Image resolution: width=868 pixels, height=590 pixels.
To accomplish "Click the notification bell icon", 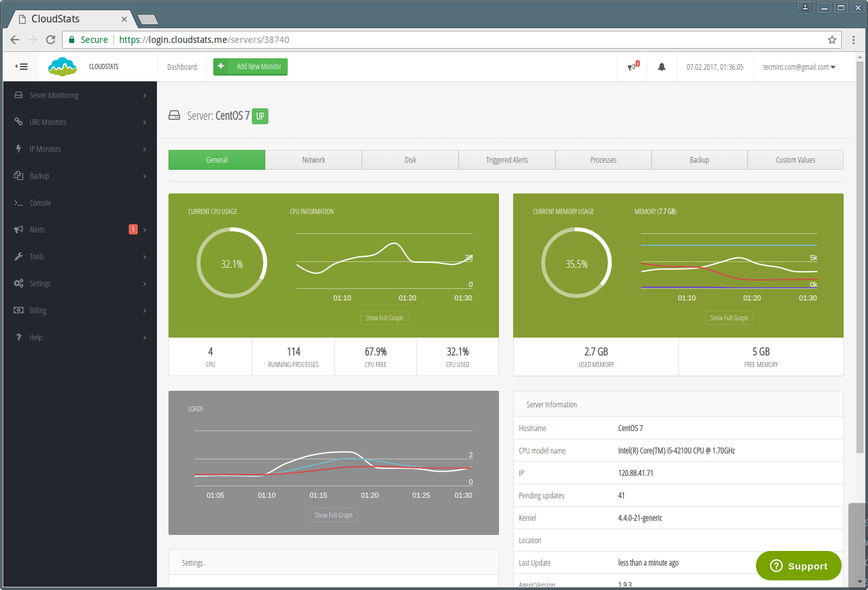I will tap(662, 67).
